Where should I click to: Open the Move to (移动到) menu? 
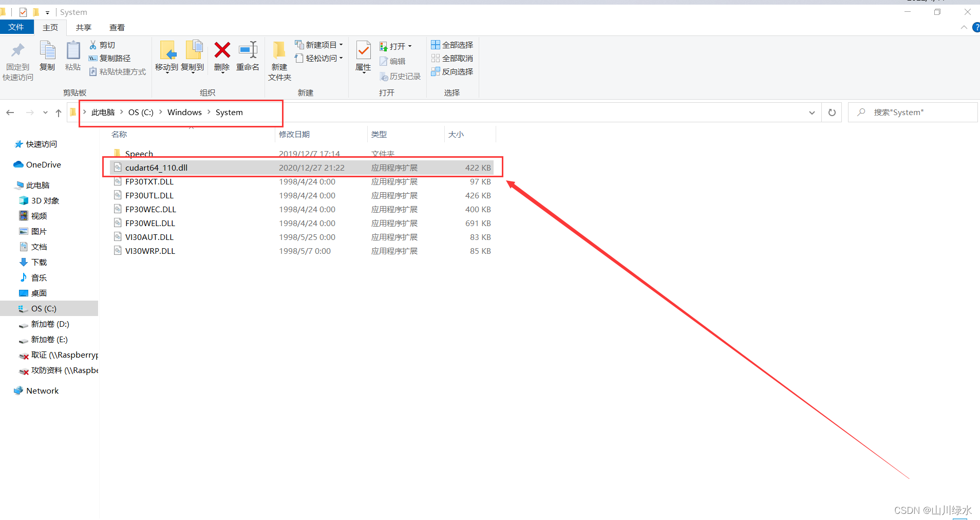pyautogui.click(x=166, y=57)
